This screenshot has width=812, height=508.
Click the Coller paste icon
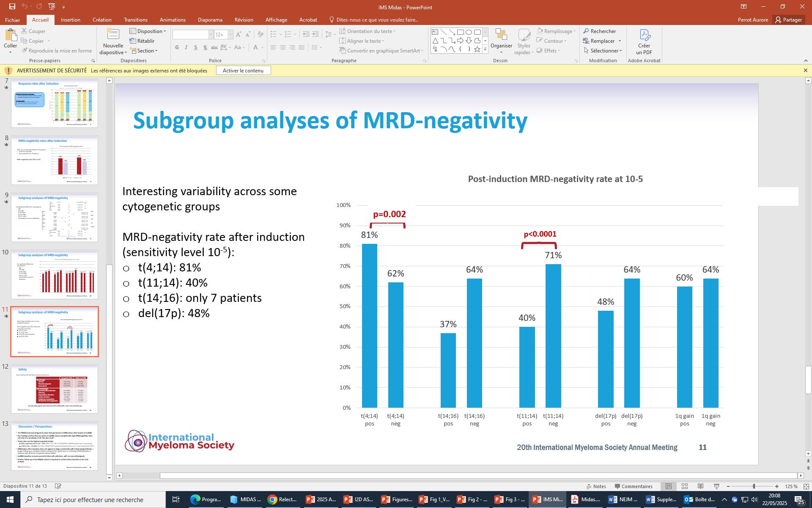tap(10, 36)
